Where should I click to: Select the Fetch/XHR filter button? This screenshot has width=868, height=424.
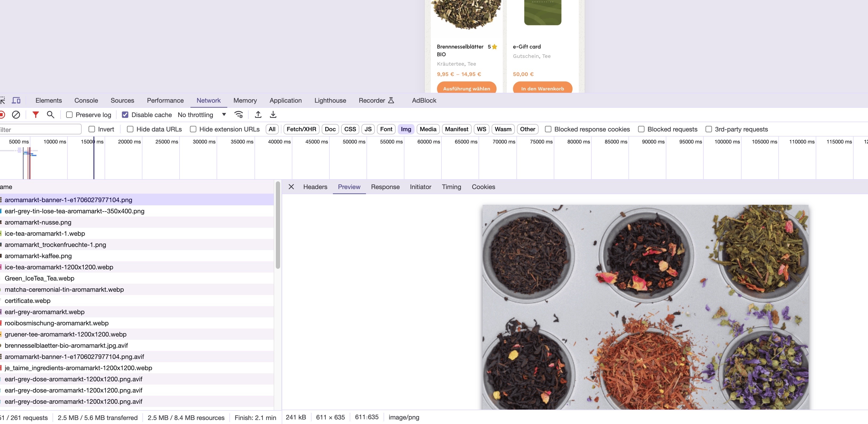pos(301,129)
